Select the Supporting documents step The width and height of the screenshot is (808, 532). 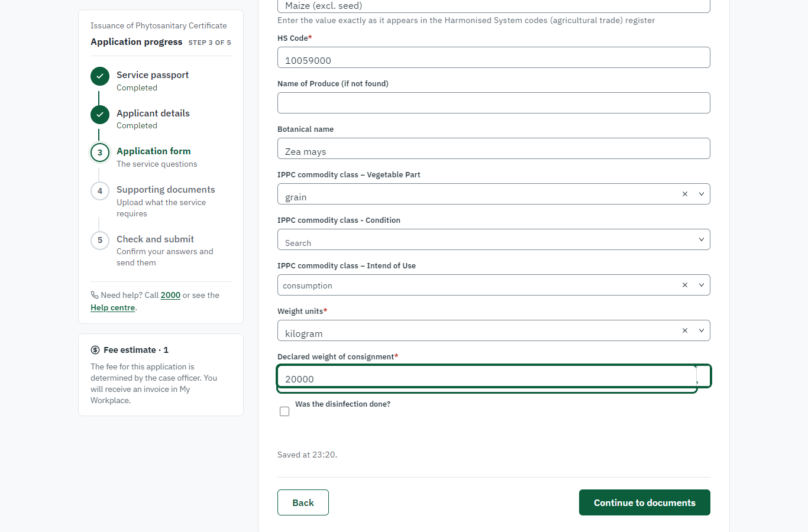tap(166, 190)
